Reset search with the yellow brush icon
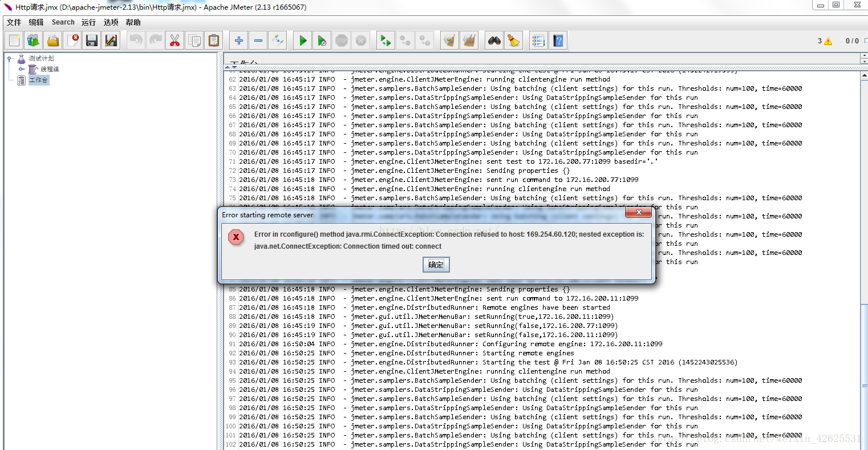Image resolution: width=868 pixels, height=450 pixels. coord(513,40)
